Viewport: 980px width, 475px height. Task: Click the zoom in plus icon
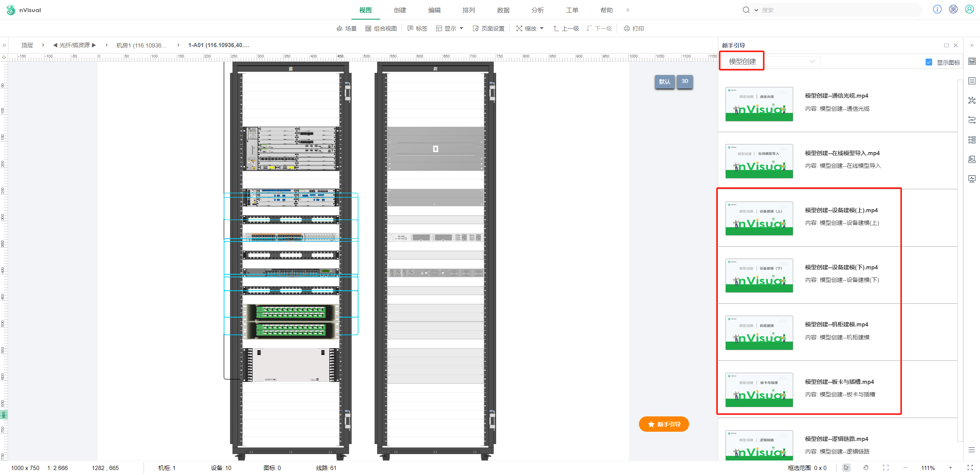pyautogui.click(x=950, y=468)
